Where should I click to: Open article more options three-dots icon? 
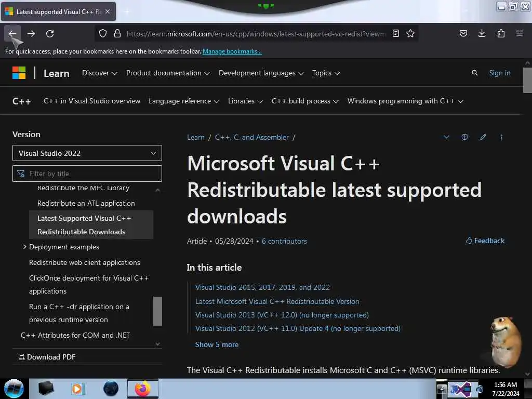tap(501, 137)
